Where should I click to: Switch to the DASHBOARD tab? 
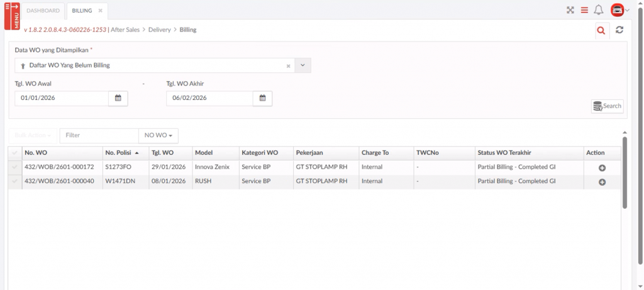(x=44, y=11)
